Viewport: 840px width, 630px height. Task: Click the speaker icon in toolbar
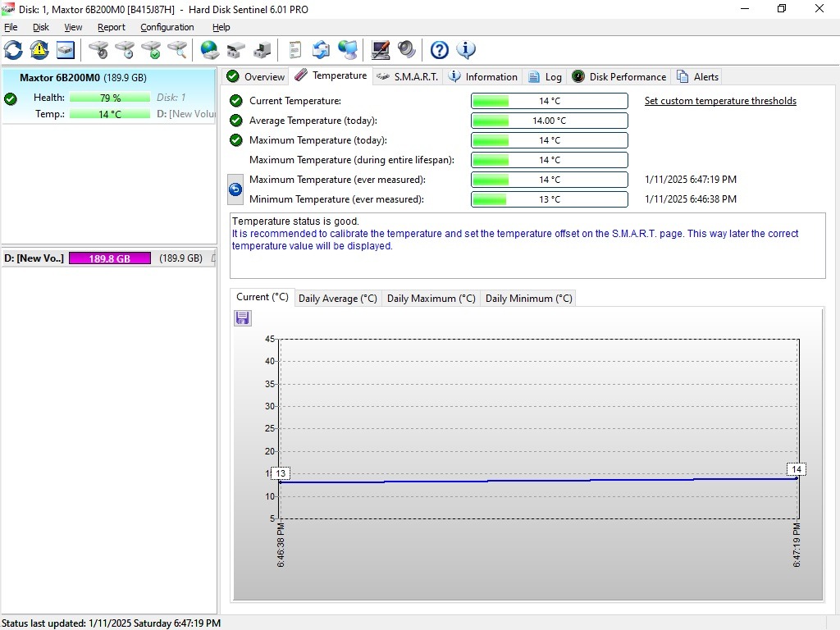click(407, 50)
